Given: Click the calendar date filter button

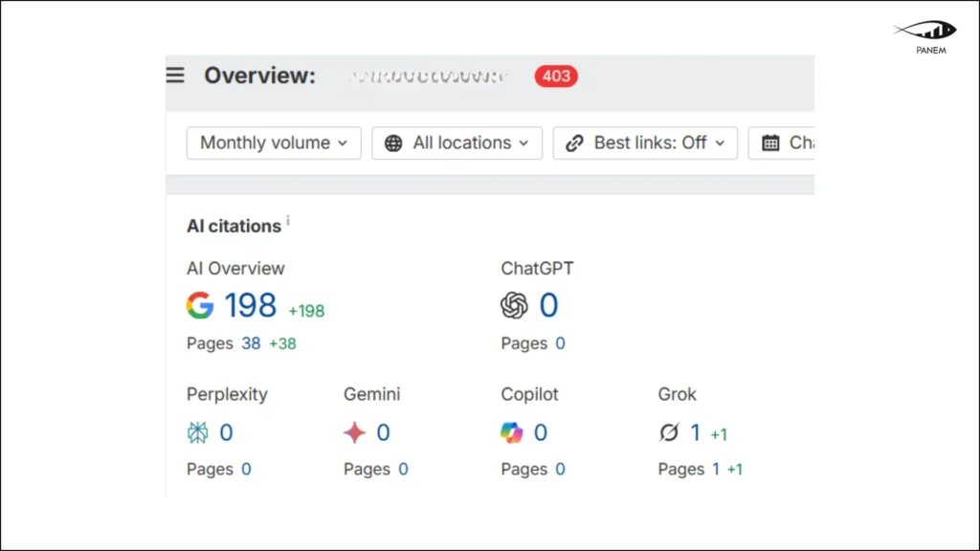Looking at the screenshot, I should pyautogui.click(x=781, y=143).
